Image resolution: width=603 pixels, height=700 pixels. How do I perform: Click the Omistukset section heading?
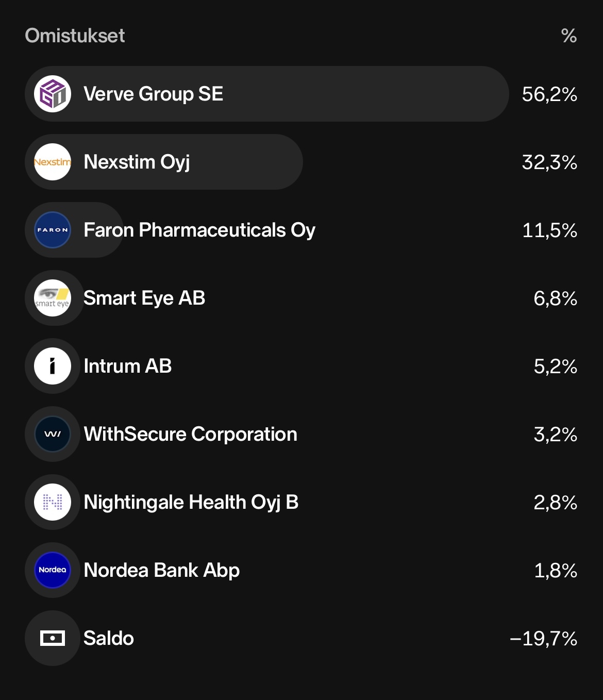75,36
